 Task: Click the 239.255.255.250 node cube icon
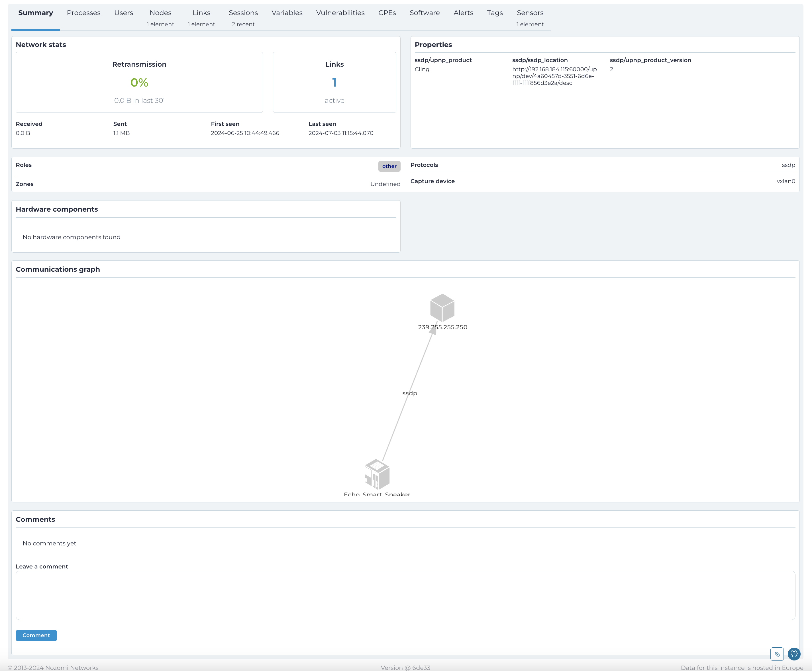point(442,308)
